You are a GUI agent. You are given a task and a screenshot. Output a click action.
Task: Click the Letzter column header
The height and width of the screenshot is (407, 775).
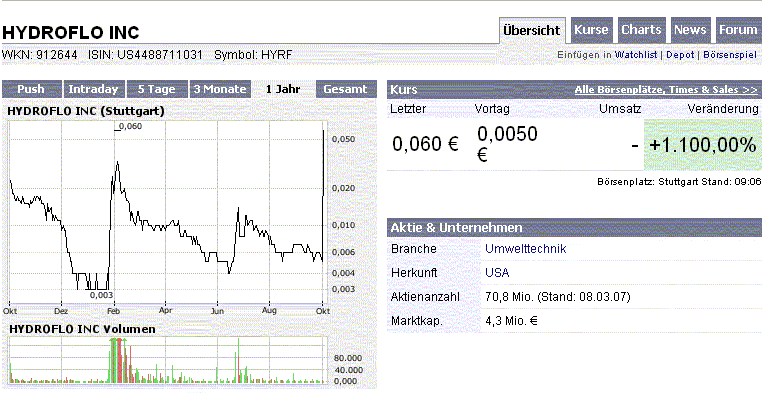coord(408,109)
